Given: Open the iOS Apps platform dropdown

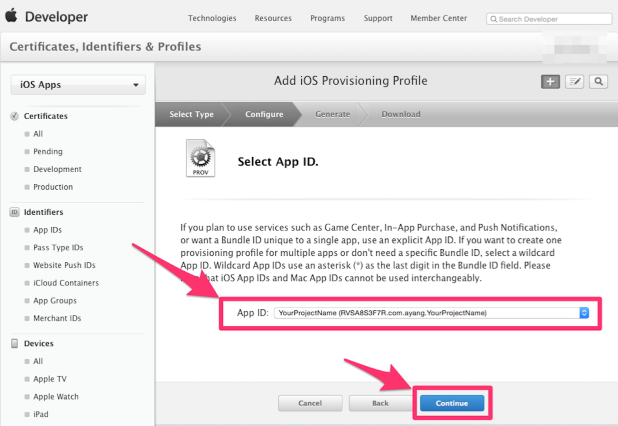Looking at the screenshot, I should coord(77,86).
